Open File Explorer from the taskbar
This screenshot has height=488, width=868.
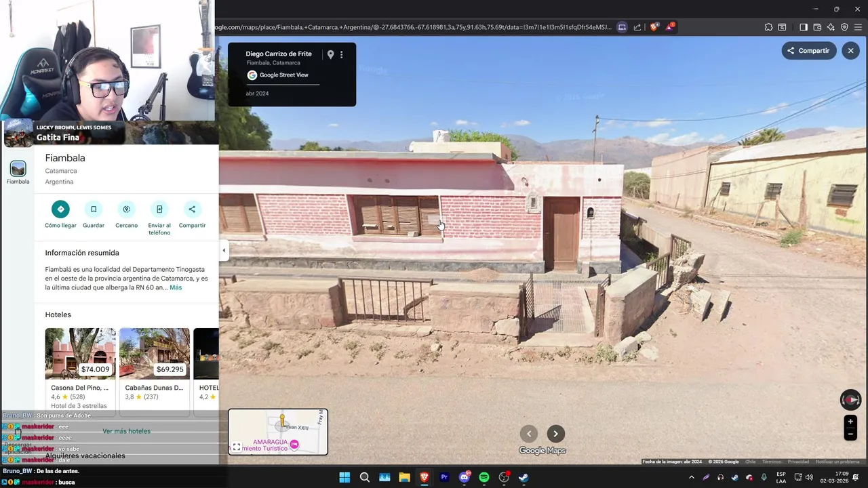click(404, 477)
